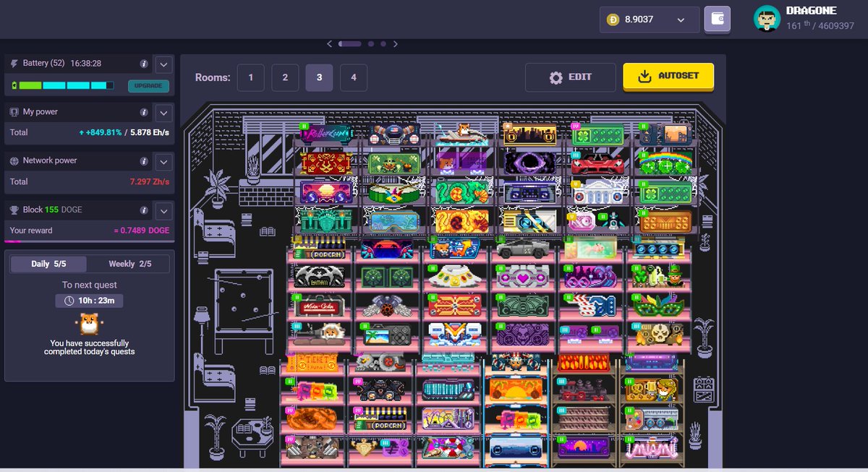Select the White House miner
Screen dimensions: 868x472
[x=597, y=192]
